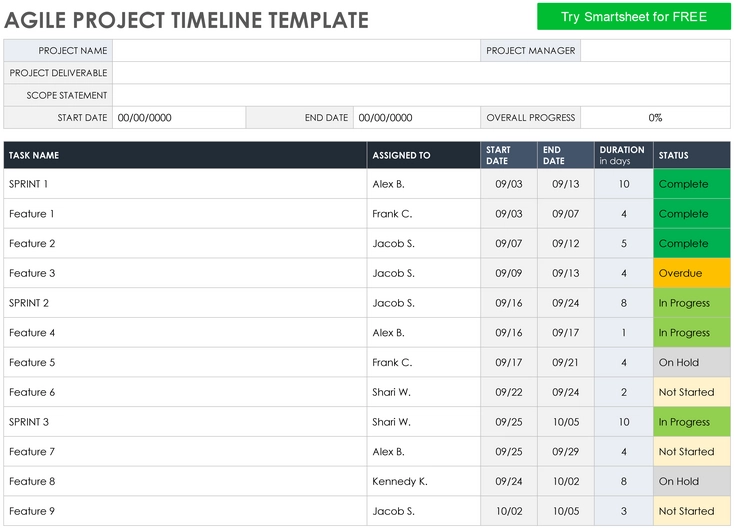
Task: Click the END DATE column header
Action: tap(566, 155)
